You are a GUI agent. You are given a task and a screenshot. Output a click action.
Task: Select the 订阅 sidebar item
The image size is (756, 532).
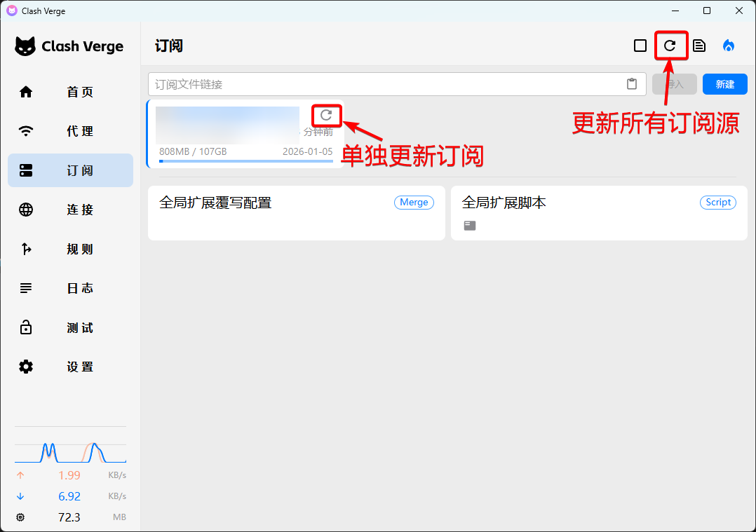70,170
